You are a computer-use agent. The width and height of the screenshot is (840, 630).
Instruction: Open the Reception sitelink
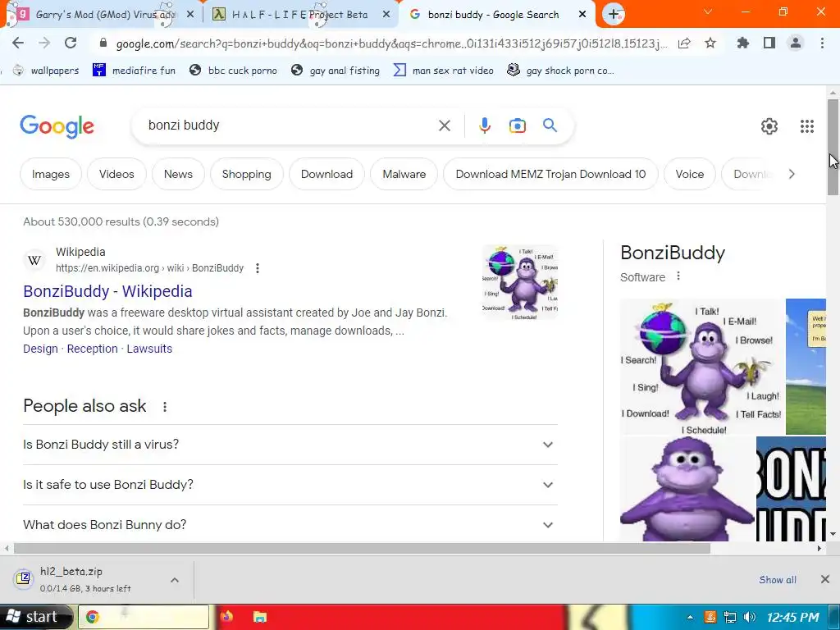[x=92, y=349]
